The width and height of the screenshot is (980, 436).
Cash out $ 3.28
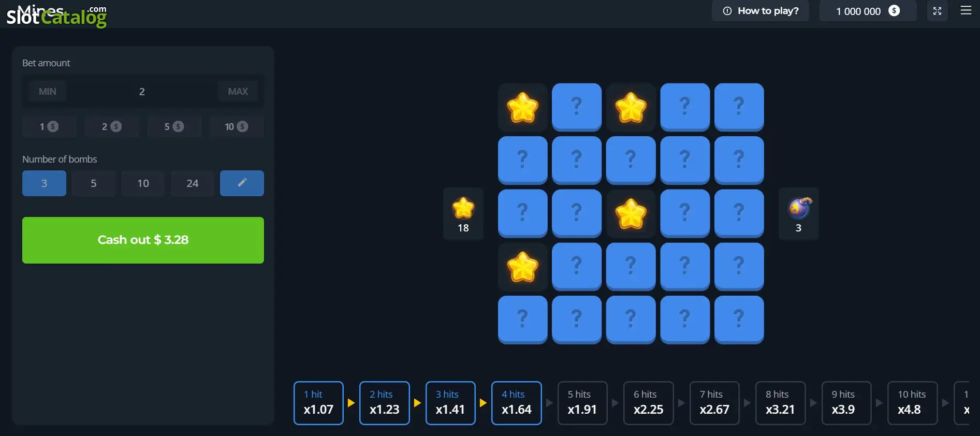click(x=143, y=240)
